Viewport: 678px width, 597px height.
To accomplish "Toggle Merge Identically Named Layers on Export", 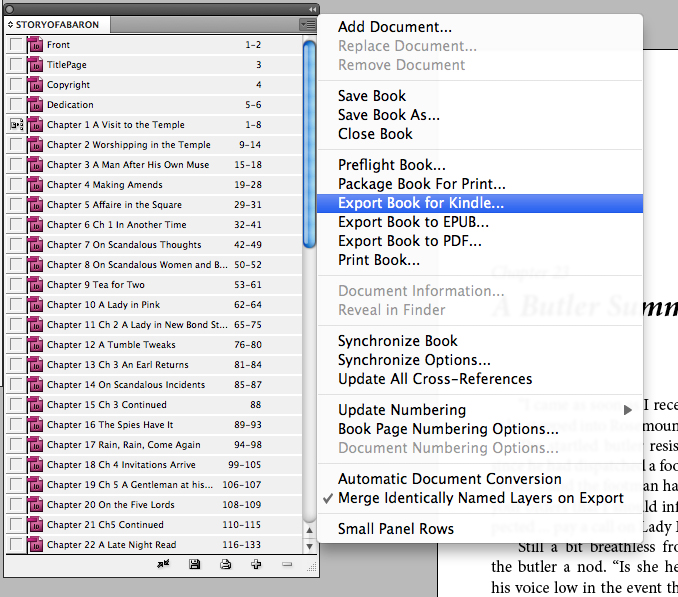I will tap(480, 498).
